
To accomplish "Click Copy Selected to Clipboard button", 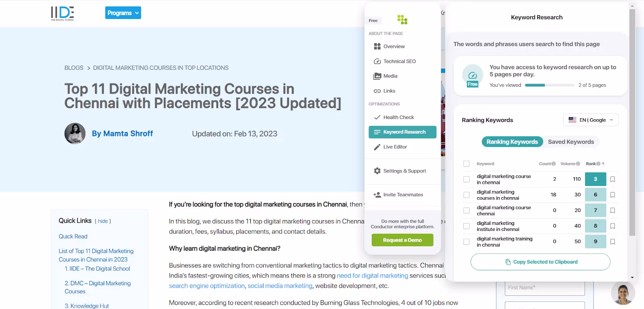I will coord(540,262).
